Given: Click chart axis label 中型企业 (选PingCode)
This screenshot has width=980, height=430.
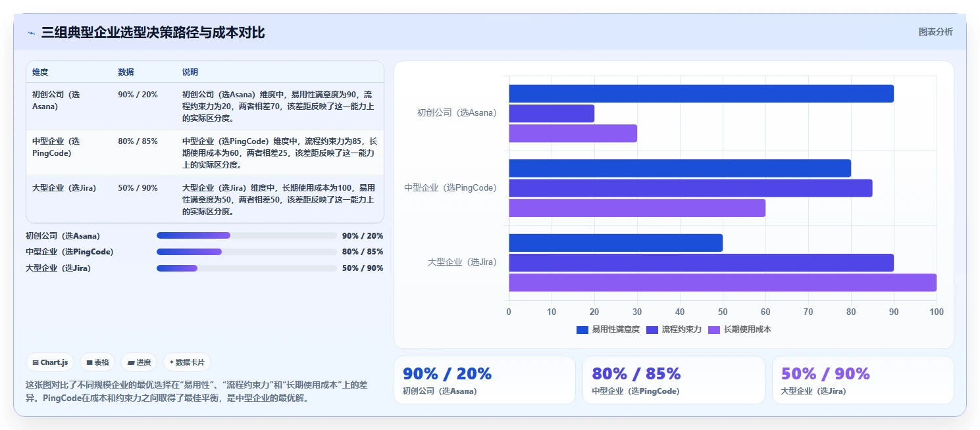Looking at the screenshot, I should tap(451, 188).
